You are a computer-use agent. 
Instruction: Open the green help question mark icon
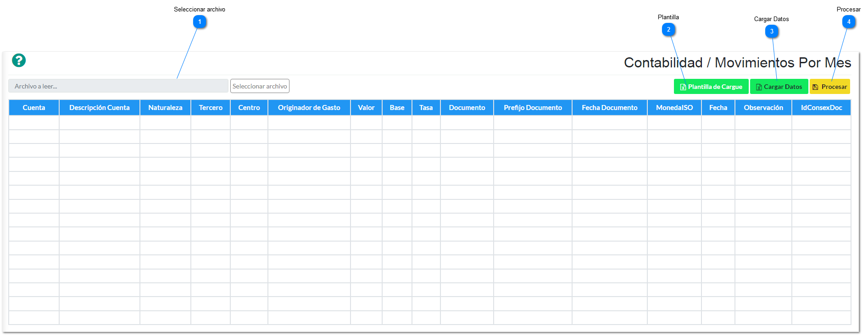(x=19, y=61)
